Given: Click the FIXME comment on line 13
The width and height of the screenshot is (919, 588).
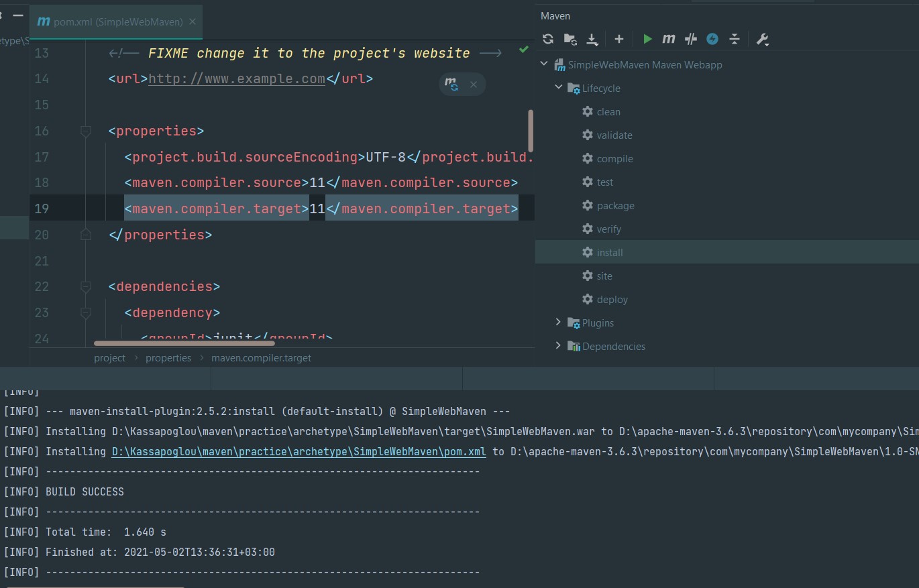Looking at the screenshot, I should [x=305, y=53].
